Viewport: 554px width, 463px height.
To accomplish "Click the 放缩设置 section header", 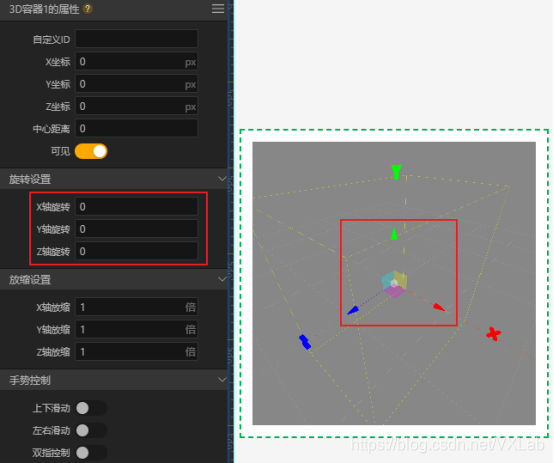I will [x=113, y=280].
